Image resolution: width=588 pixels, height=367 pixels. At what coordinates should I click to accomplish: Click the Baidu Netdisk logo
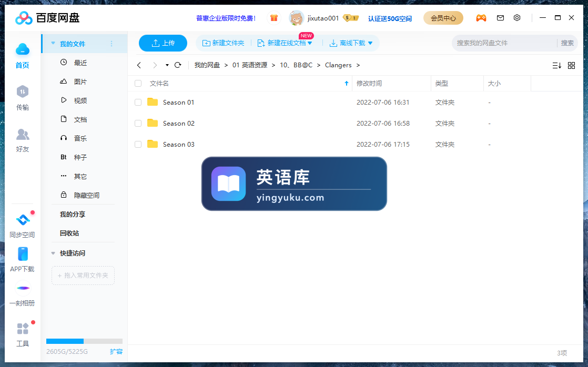coord(47,18)
